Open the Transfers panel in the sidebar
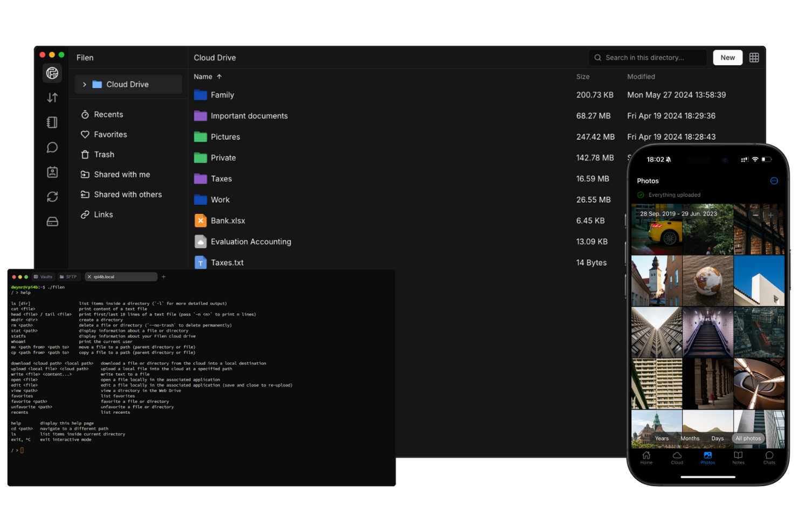Image resolution: width=798 pixels, height=532 pixels. pyautogui.click(x=52, y=98)
